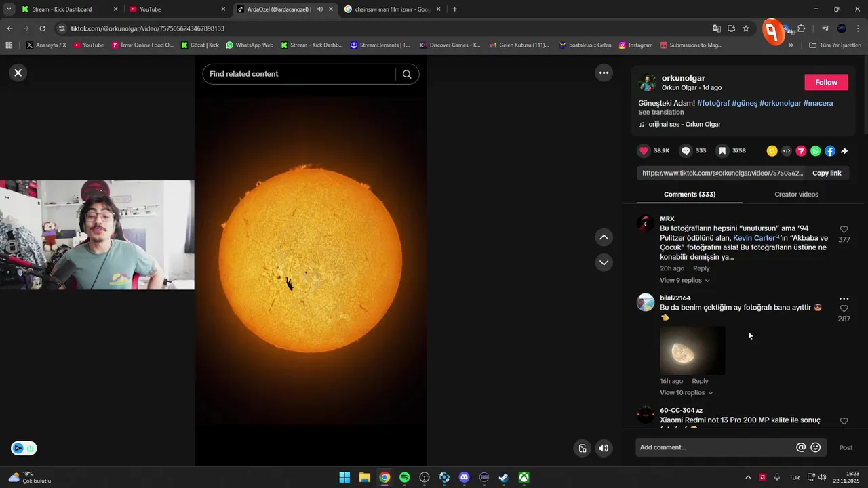
Task: Open a new browser tab
Action: pyautogui.click(x=454, y=9)
